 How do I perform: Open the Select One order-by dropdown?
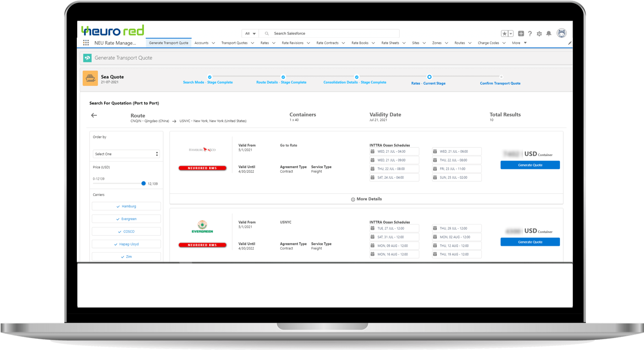pos(126,154)
